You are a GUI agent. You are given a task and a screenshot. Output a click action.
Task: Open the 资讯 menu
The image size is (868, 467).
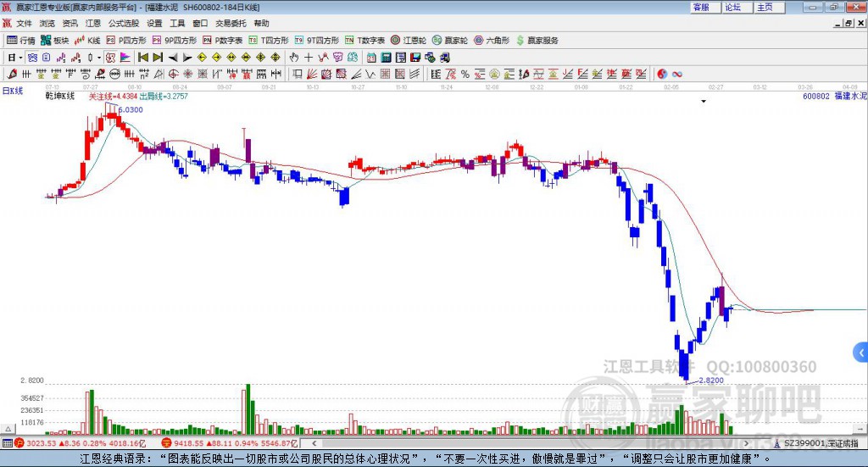[x=70, y=23]
